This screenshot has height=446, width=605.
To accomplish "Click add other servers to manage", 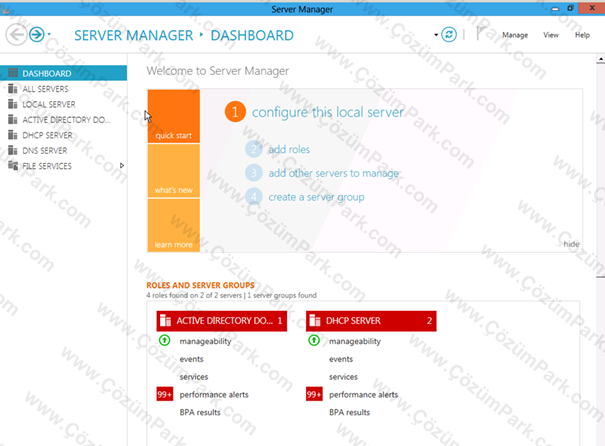I will 333,173.
